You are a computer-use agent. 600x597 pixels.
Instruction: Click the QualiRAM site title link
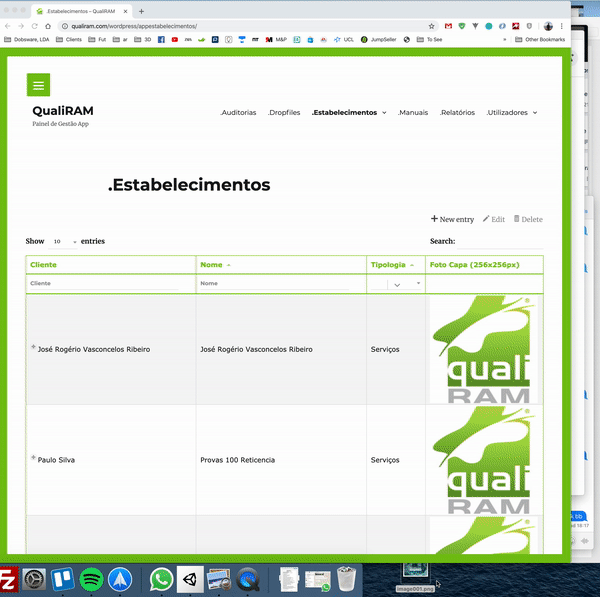62,110
